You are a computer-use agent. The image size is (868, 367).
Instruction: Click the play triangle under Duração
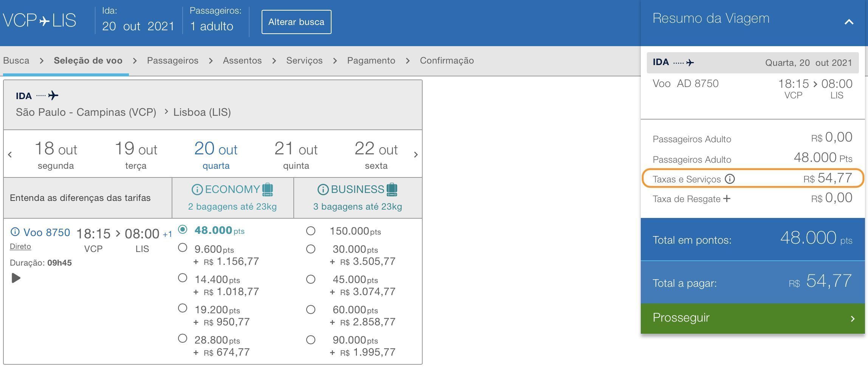click(15, 278)
